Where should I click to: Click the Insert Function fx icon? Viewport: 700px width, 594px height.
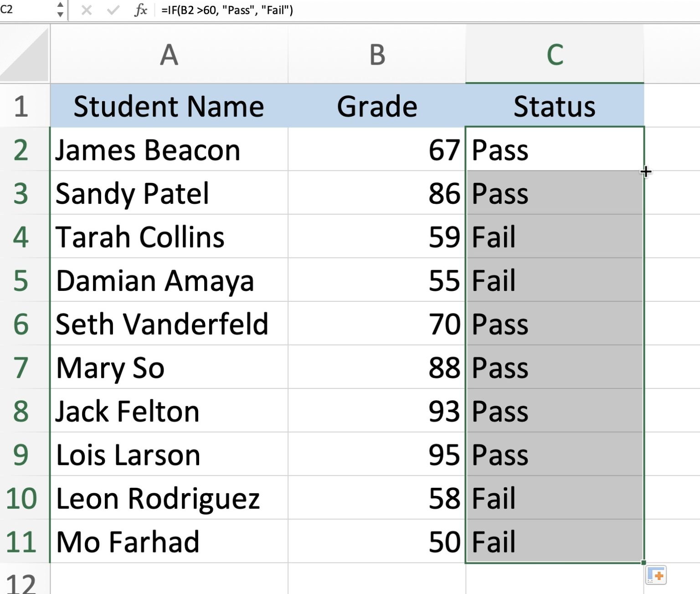pos(142,10)
